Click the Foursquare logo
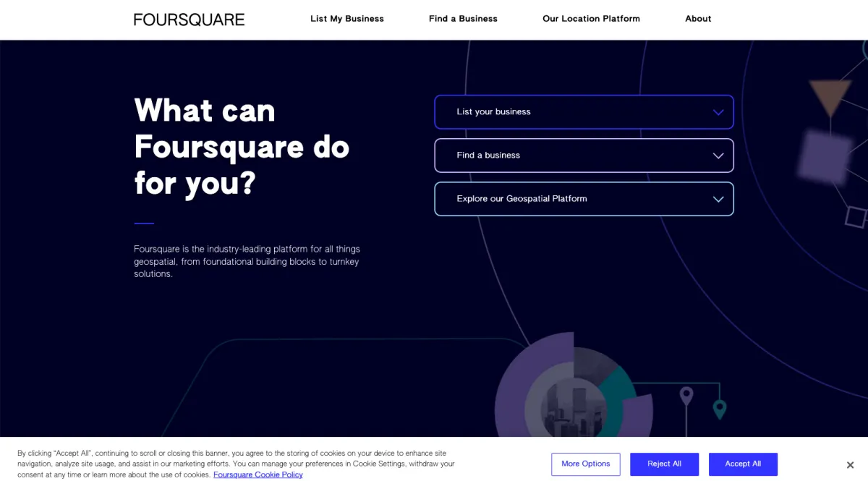This screenshot has width=868, height=481. 189,20
